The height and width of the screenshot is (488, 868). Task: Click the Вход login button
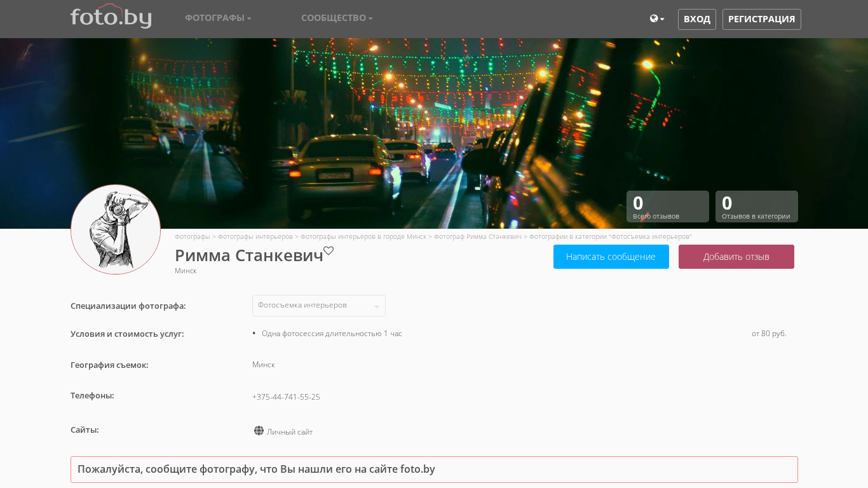(x=697, y=19)
